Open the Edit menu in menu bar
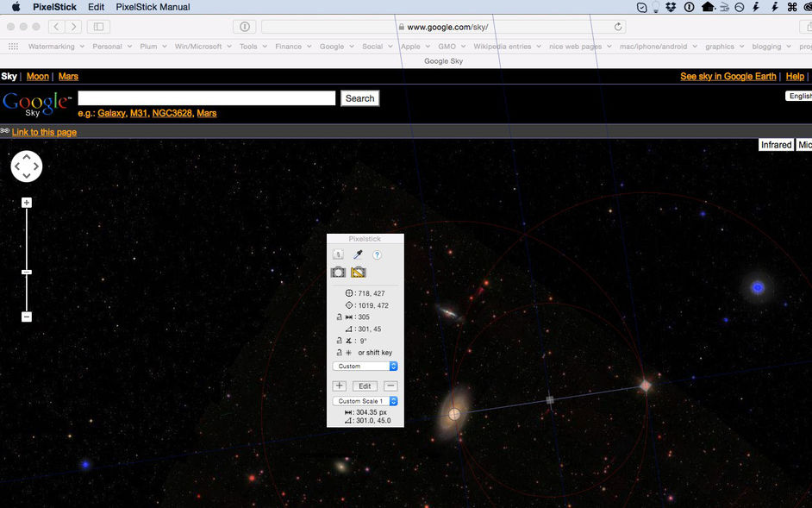The height and width of the screenshot is (508, 812). point(96,7)
